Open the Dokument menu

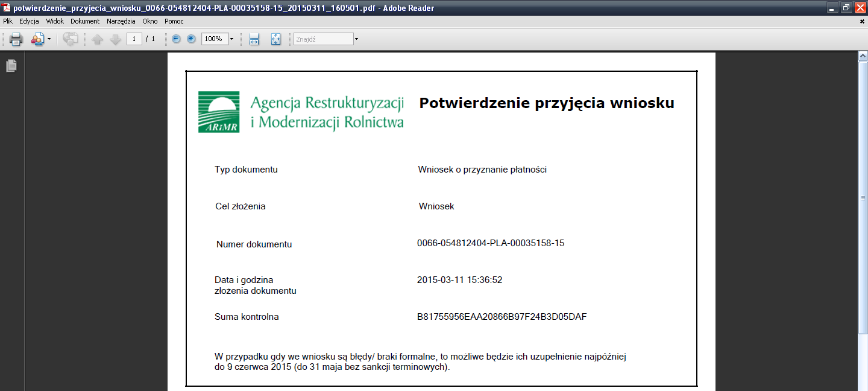coord(85,21)
